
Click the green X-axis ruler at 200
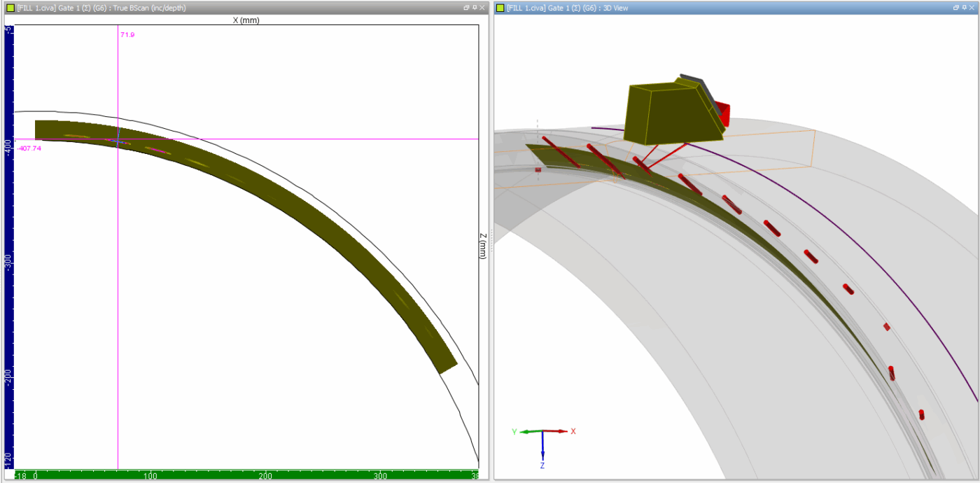[265, 475]
